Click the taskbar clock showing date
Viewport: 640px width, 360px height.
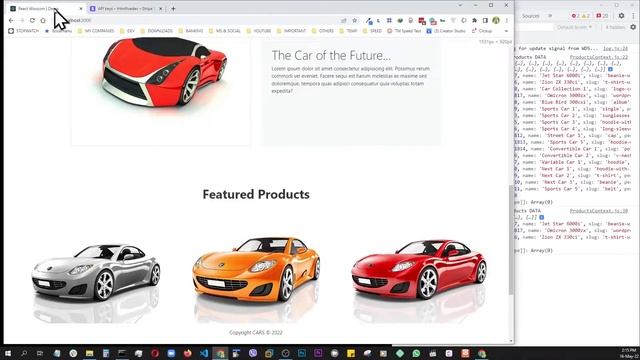pyautogui.click(x=629, y=353)
